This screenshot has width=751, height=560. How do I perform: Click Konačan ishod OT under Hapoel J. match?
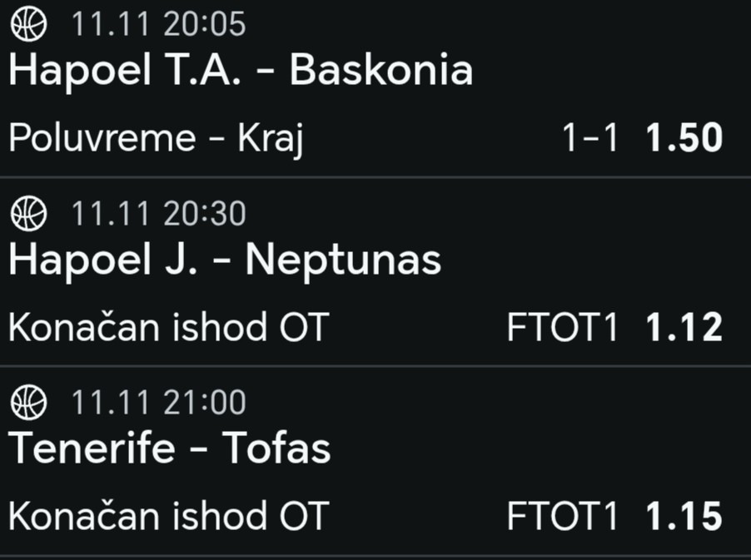point(169,328)
